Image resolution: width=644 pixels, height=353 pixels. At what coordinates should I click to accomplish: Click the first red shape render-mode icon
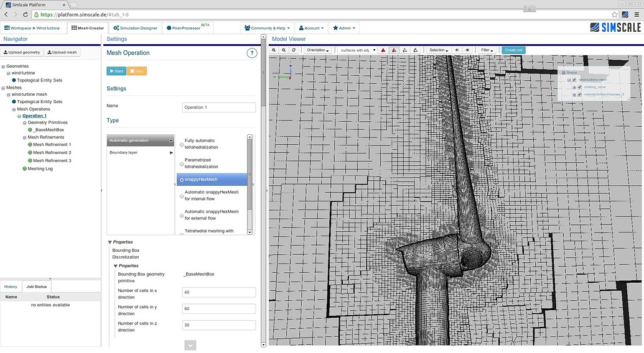[x=383, y=50]
